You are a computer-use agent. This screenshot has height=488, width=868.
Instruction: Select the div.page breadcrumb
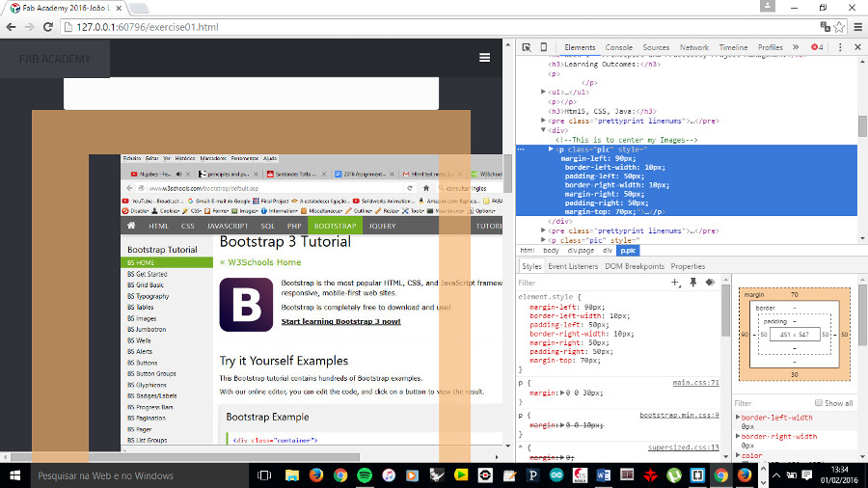click(581, 251)
